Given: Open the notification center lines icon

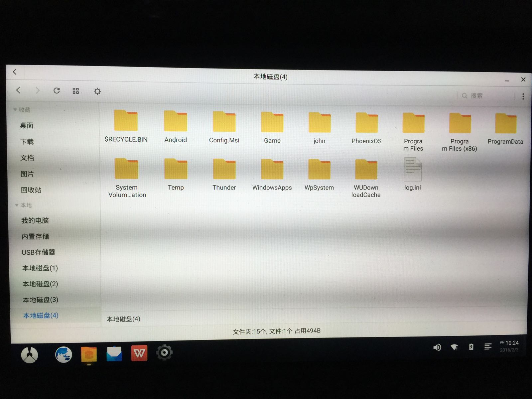Looking at the screenshot, I should (x=488, y=347).
